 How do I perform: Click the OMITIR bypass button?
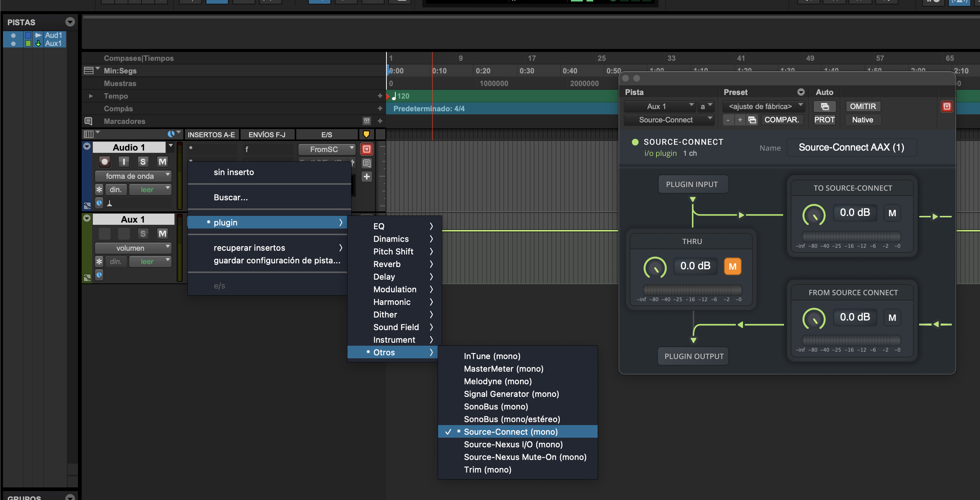coord(862,106)
